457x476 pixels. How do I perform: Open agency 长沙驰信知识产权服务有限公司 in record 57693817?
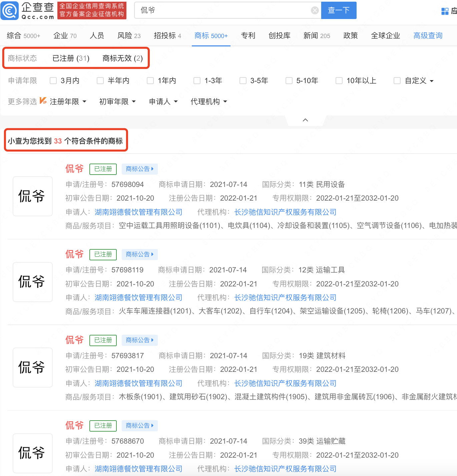tap(286, 383)
